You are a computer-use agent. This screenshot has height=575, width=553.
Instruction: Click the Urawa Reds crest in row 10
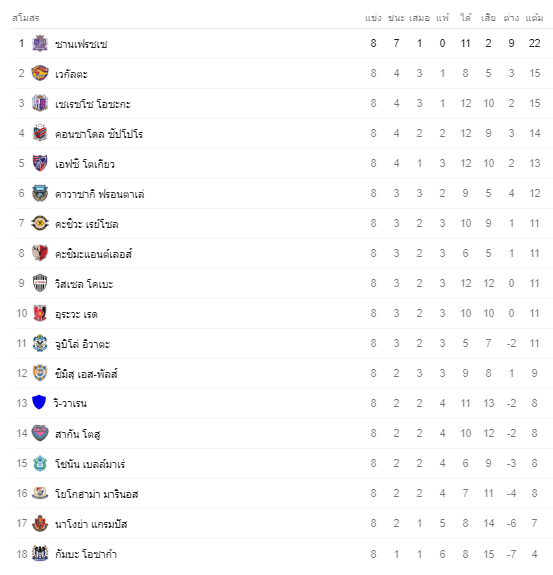point(40,313)
